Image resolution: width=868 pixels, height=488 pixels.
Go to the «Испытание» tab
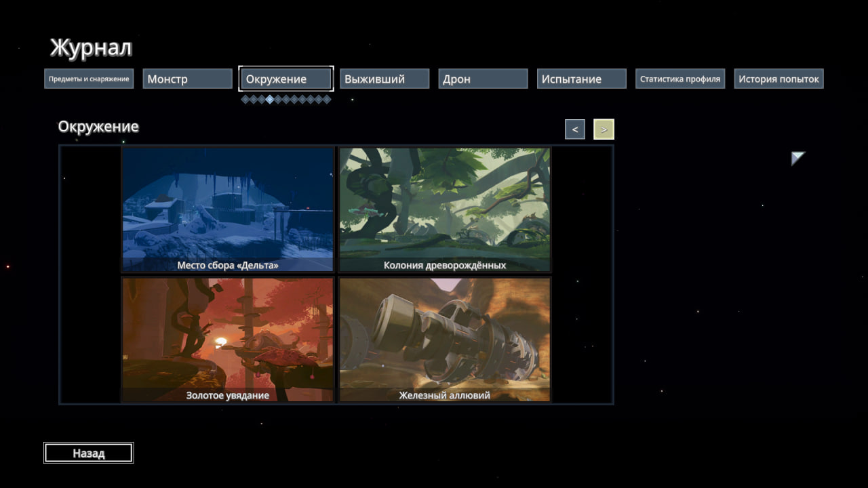pos(582,79)
